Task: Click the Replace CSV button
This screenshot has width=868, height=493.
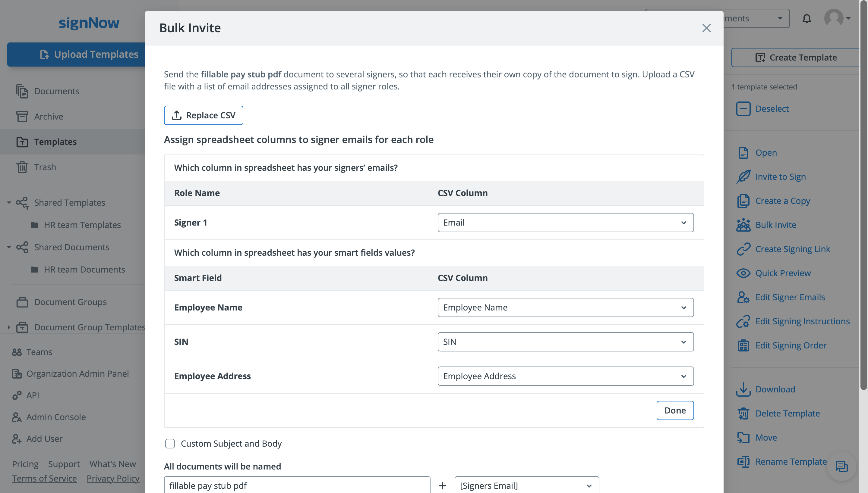Action: (204, 115)
